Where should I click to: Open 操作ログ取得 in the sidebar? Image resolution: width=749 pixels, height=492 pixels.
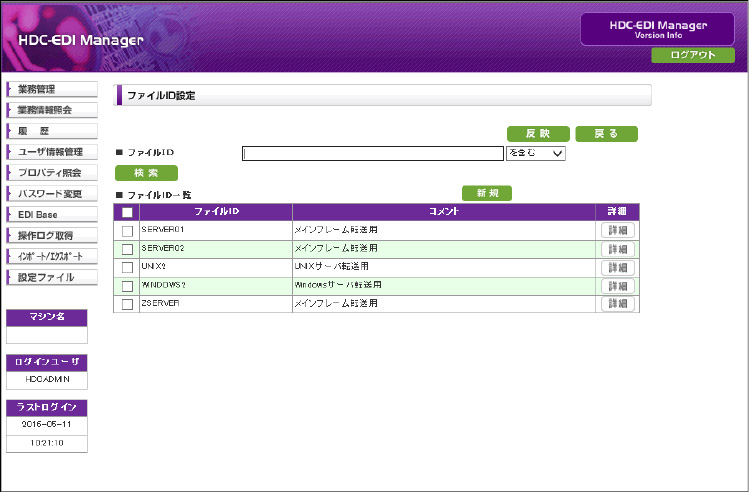52,236
